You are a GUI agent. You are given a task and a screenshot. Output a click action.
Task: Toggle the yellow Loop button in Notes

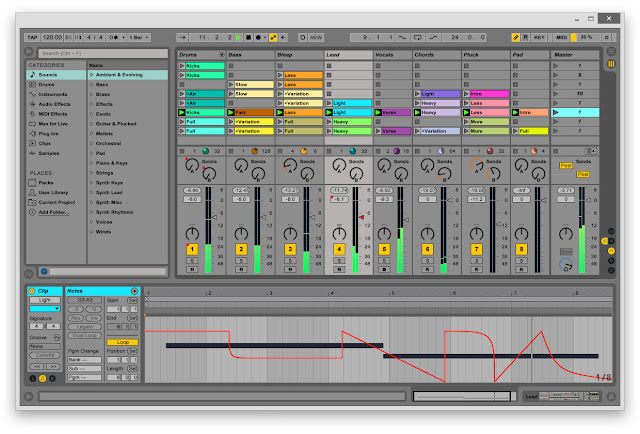122,342
